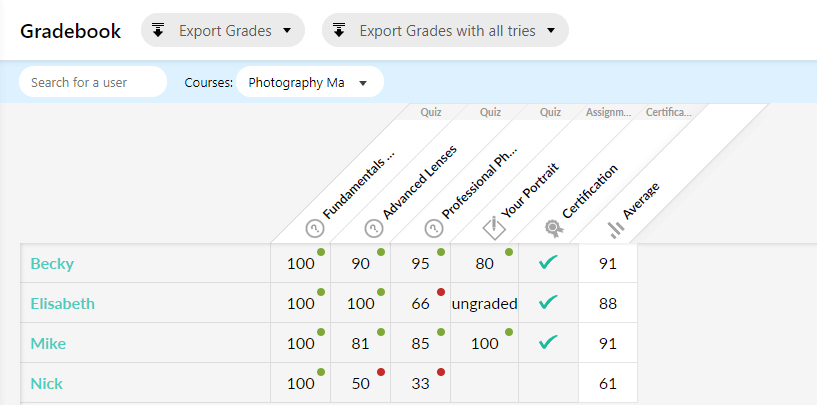Open the Export Grades dropdown arrow

point(287,31)
